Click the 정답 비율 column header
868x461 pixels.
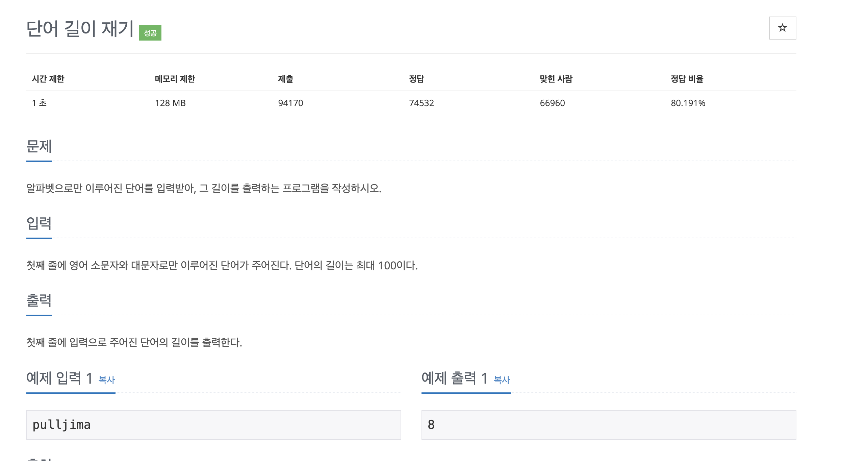[x=687, y=79]
